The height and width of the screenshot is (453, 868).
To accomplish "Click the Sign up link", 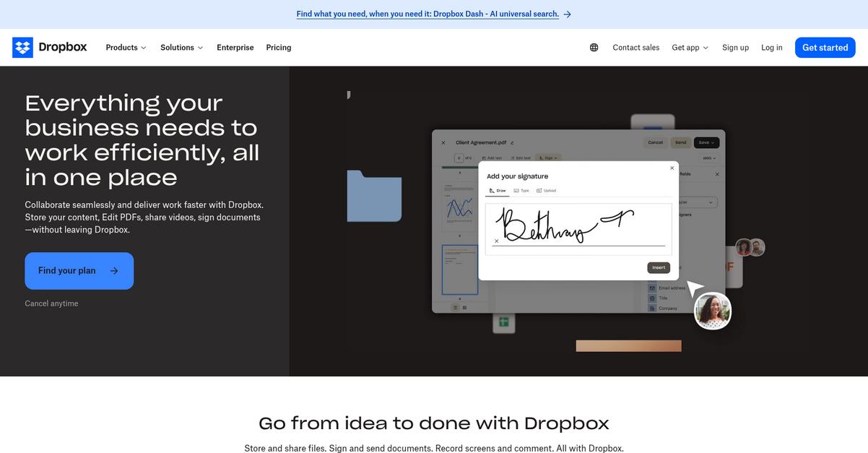I will pyautogui.click(x=735, y=48).
